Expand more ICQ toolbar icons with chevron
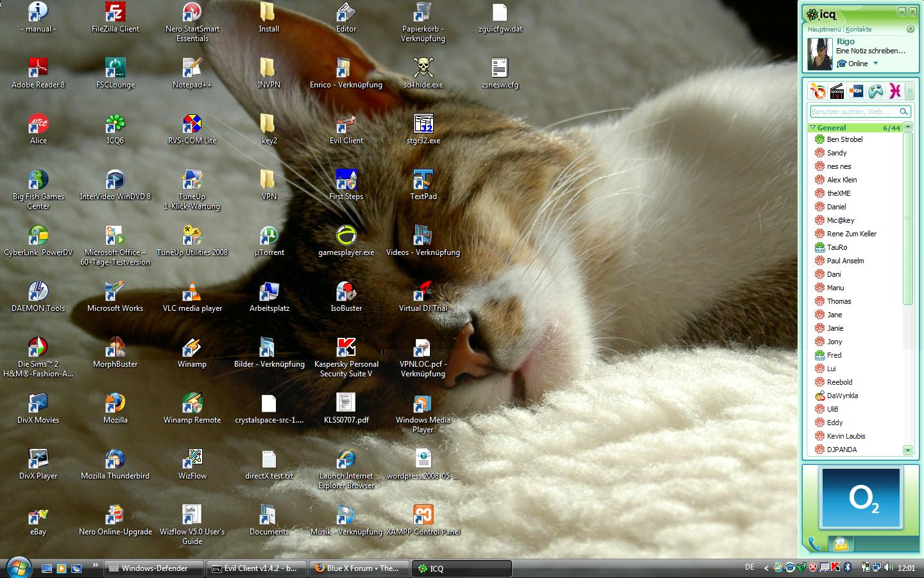The height and width of the screenshot is (578, 924). tap(909, 91)
